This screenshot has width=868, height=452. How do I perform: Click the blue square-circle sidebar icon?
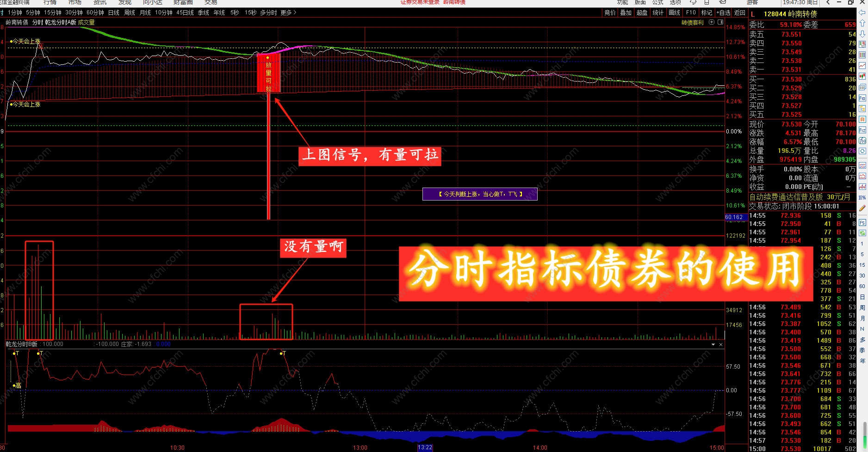[x=862, y=151]
